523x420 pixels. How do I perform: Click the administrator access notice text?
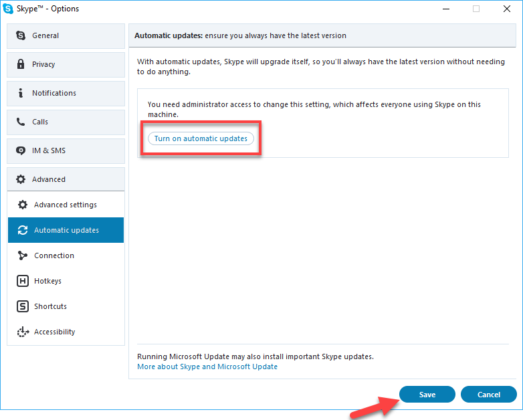pyautogui.click(x=314, y=110)
